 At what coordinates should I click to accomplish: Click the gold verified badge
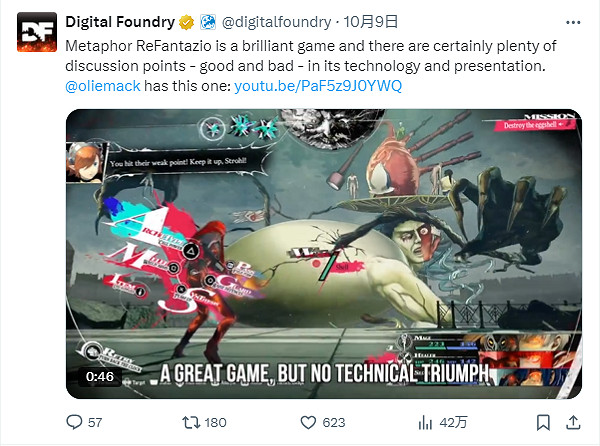tap(187, 23)
